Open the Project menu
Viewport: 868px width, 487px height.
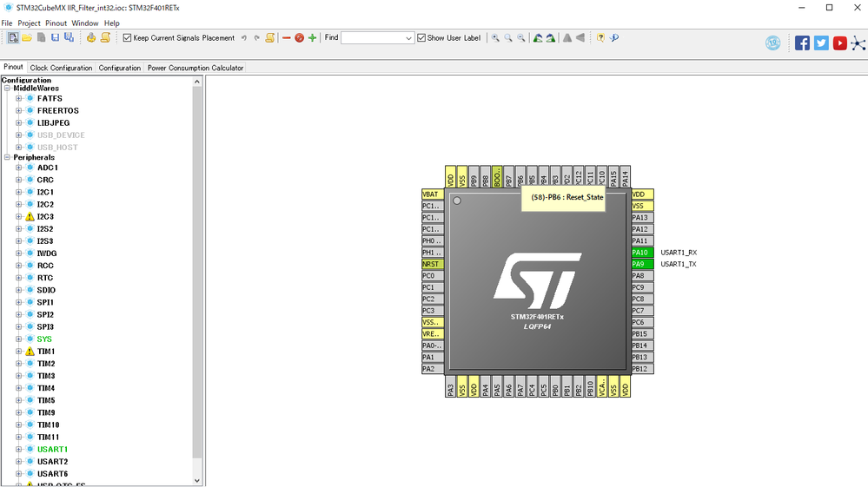click(x=29, y=23)
